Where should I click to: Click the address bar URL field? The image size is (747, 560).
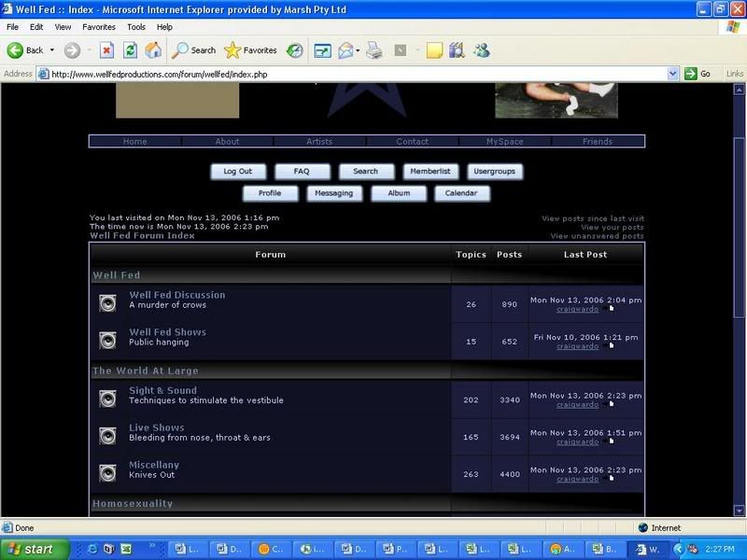[x=353, y=74]
